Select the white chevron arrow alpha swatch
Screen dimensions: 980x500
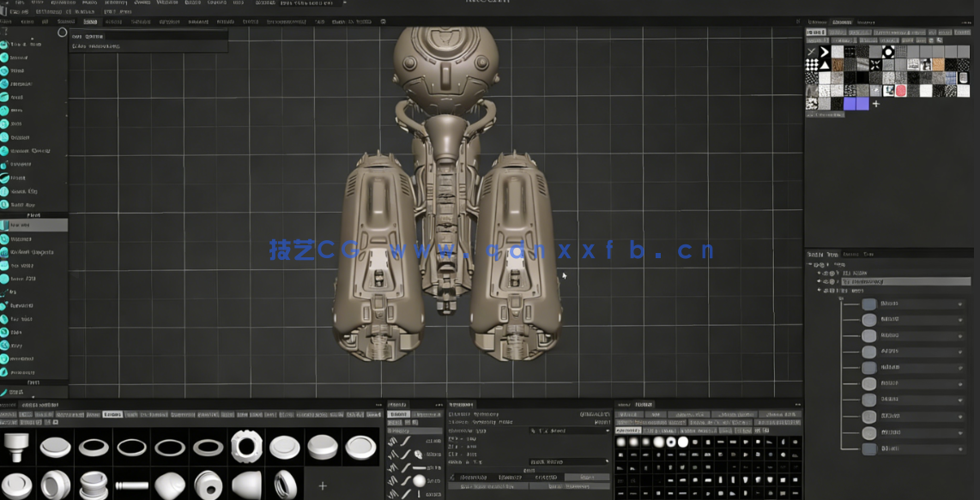[x=825, y=52]
